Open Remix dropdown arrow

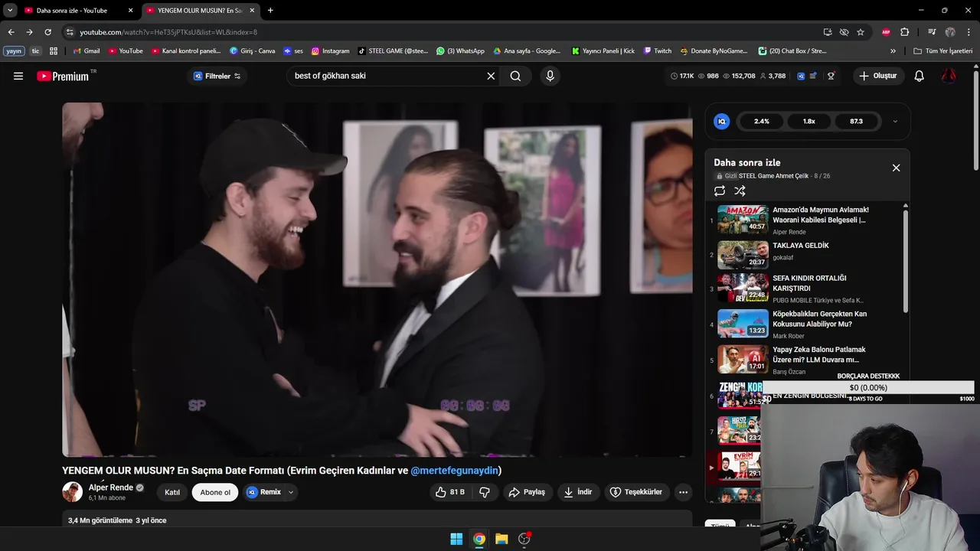[x=291, y=492]
